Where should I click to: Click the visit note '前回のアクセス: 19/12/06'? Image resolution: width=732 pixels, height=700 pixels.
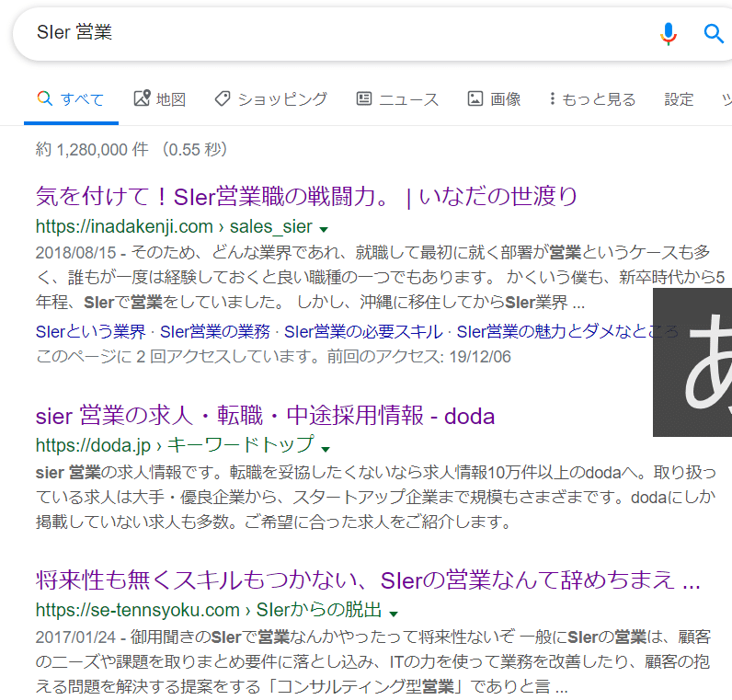[418, 357]
